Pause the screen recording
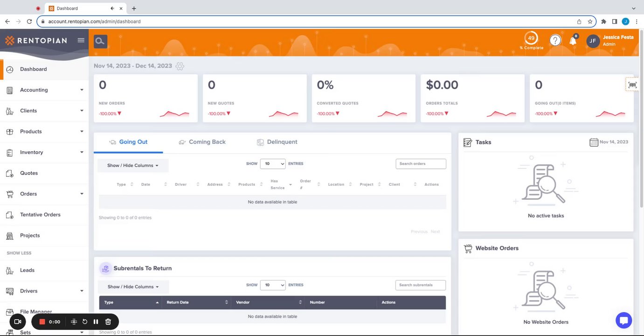Viewport: 644px width, 336px height. click(x=96, y=322)
